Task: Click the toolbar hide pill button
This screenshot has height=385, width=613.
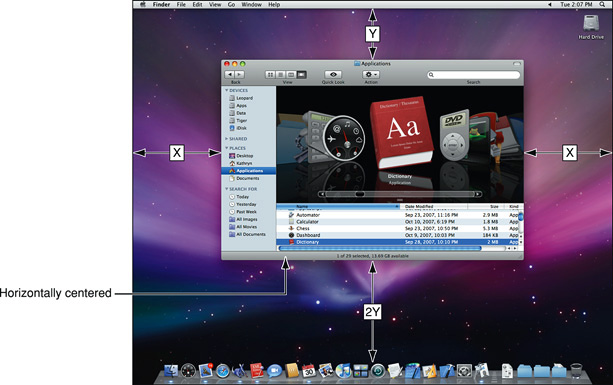Action: 517,63
